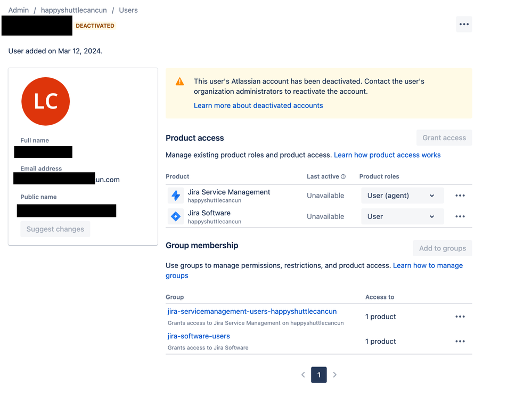The height and width of the screenshot is (398, 532).
Task: Go to previous page arrow in pagination
Action: coord(303,375)
